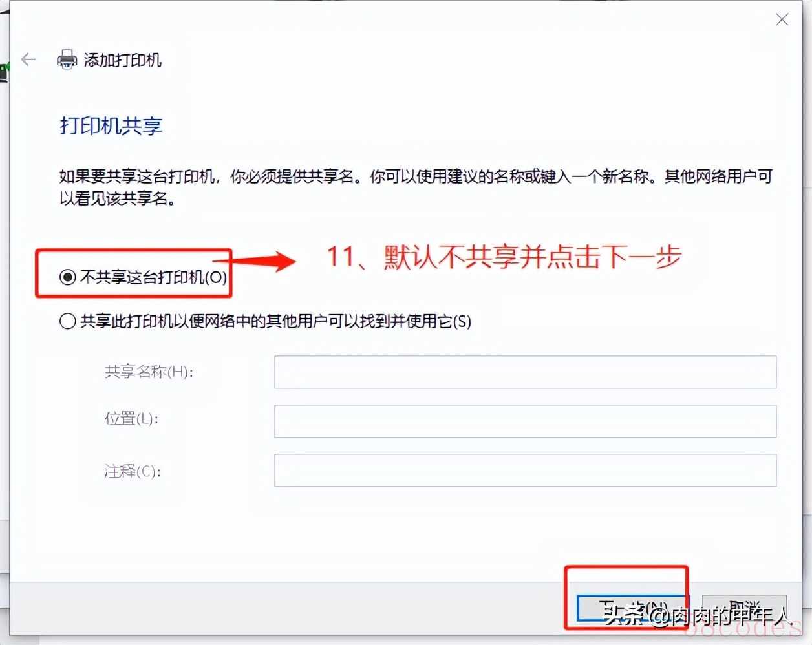
Task: Activate the 注释(C) text box
Action: [525, 471]
